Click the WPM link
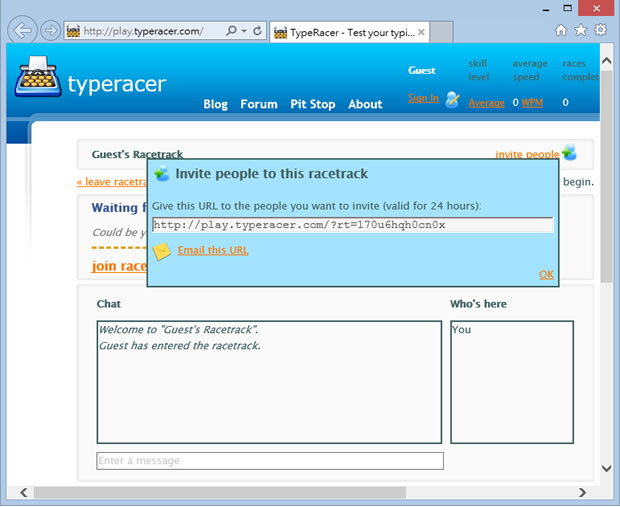 point(532,103)
